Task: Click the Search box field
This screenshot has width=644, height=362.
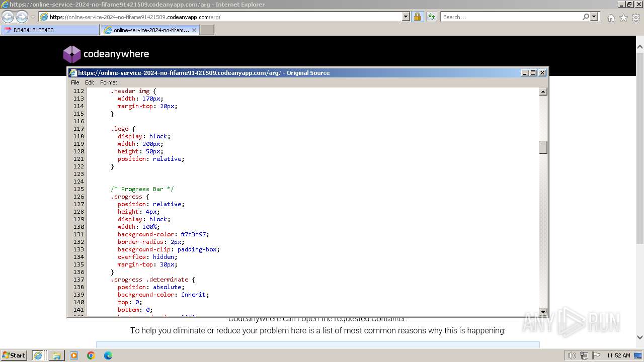Action: (x=511, y=17)
